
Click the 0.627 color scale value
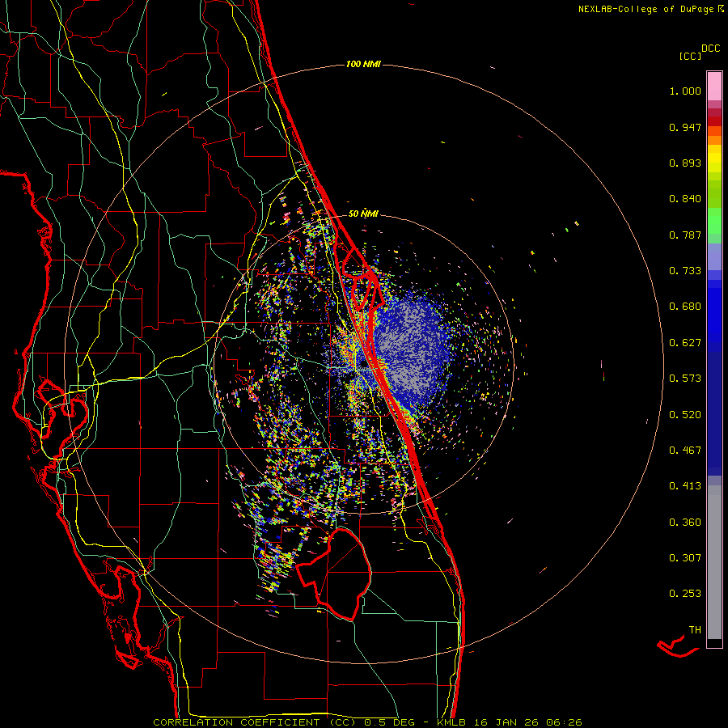click(x=685, y=343)
